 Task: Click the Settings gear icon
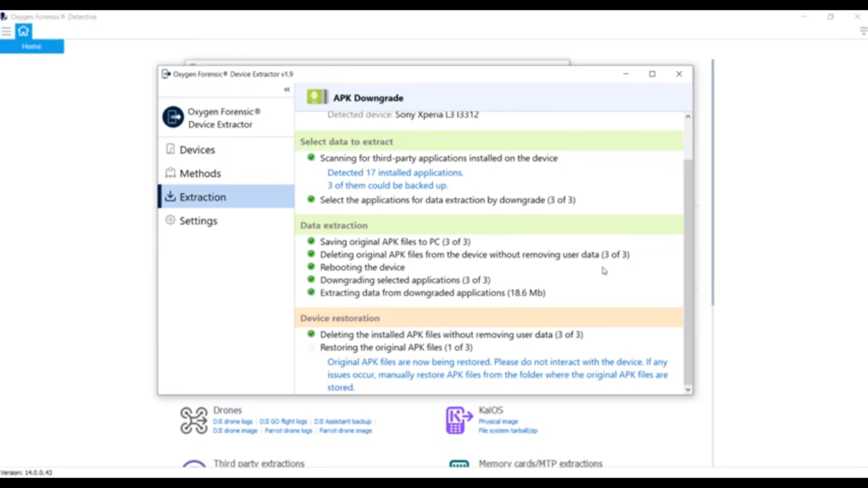[x=170, y=220]
